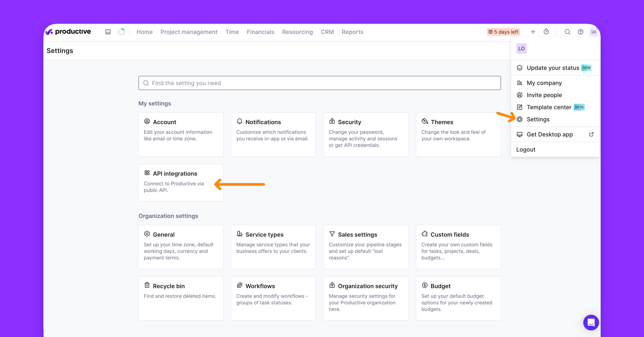Select Template center from menu

point(549,107)
